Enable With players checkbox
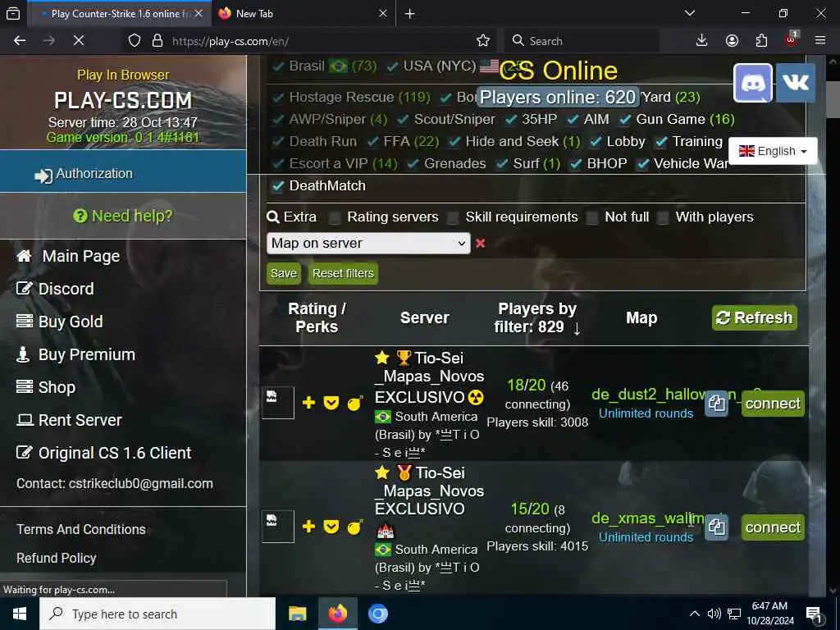 (663, 217)
